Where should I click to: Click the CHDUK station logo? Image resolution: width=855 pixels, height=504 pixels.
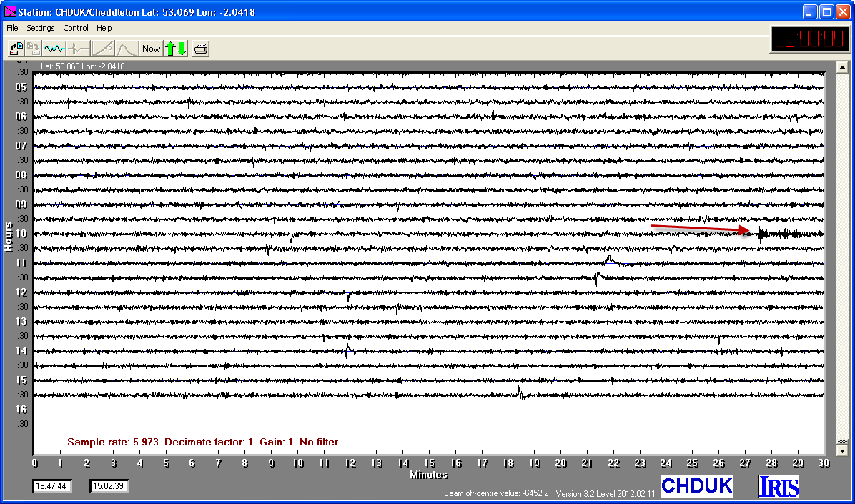696,485
